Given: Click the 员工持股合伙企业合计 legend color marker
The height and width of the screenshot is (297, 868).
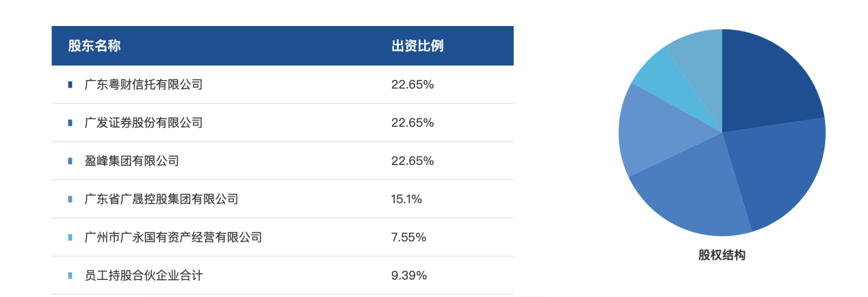Looking at the screenshot, I should click(x=70, y=276).
